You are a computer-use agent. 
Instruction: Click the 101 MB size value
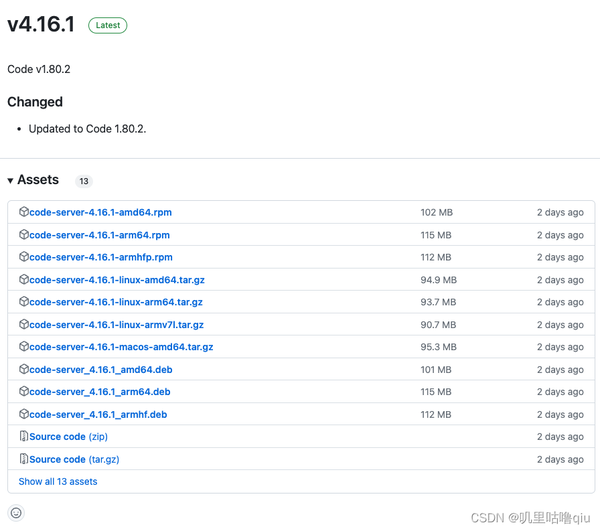(x=436, y=370)
